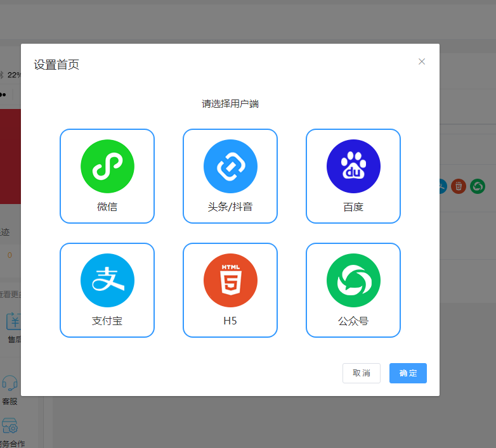The height and width of the screenshot is (448, 496).
Task: Click the 取消 cancel button
Action: click(x=362, y=373)
